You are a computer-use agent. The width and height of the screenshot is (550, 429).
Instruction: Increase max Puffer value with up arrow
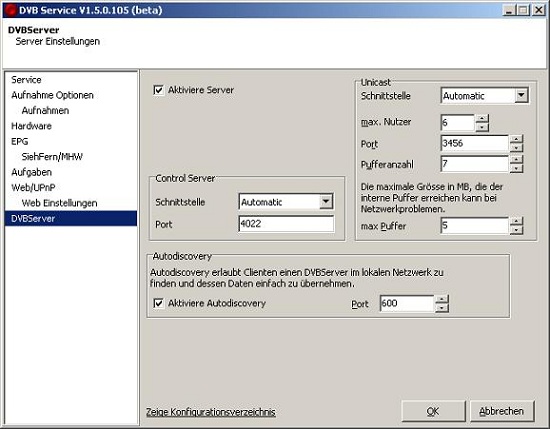click(516, 221)
